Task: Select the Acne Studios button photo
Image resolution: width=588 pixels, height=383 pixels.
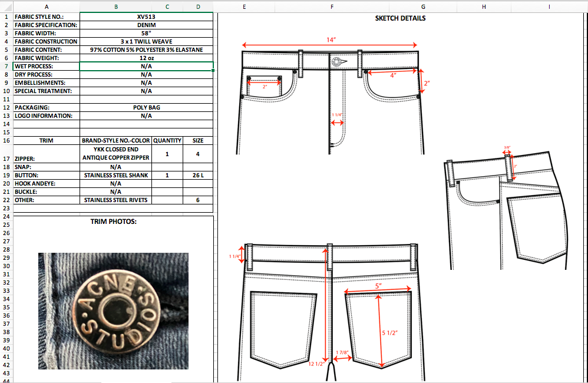Action: pyautogui.click(x=113, y=311)
